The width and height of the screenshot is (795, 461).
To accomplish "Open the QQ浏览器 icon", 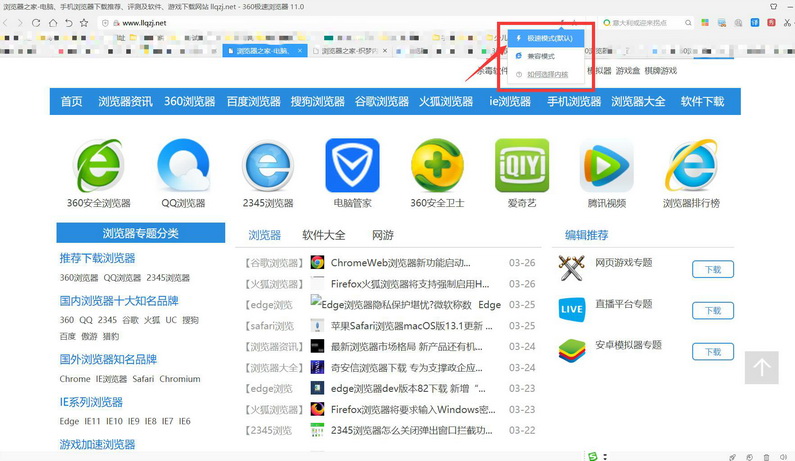I will tap(183, 165).
